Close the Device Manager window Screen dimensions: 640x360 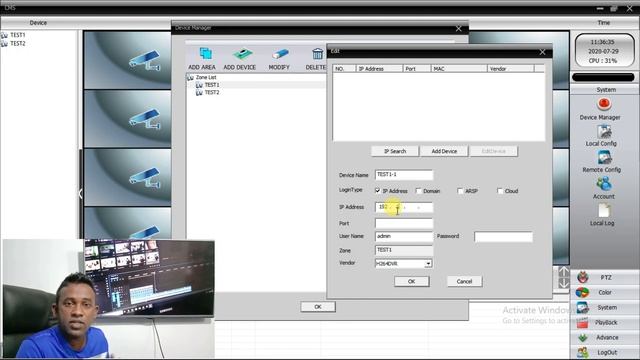[458, 29]
